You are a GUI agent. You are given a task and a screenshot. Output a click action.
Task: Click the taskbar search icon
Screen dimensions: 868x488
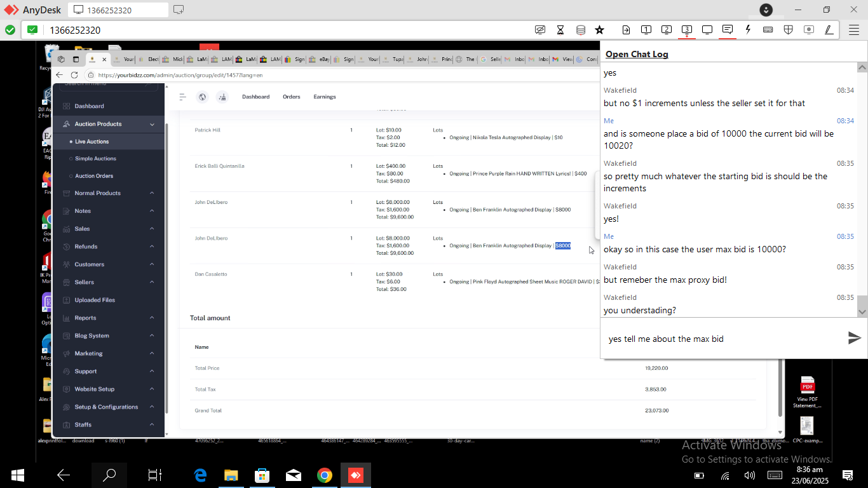pyautogui.click(x=109, y=475)
